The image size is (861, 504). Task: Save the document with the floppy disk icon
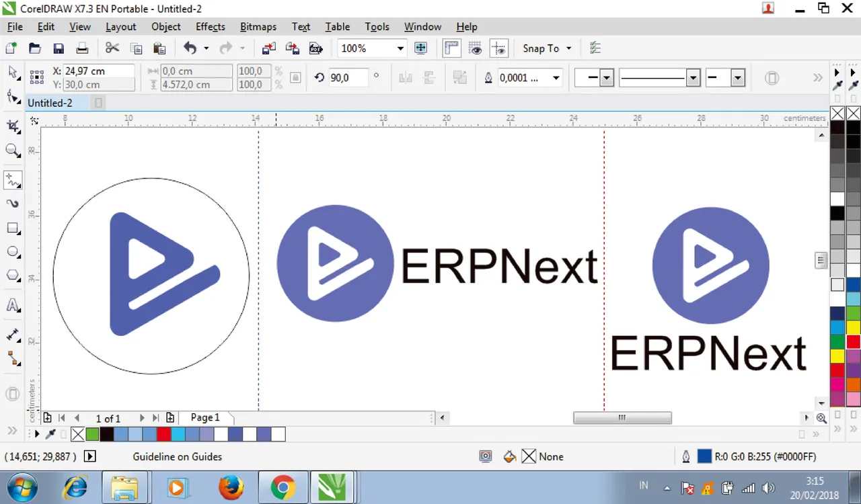point(59,48)
